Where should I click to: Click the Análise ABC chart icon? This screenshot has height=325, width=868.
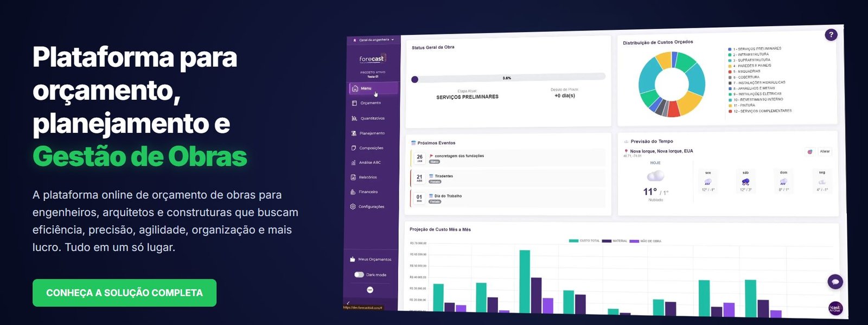354,163
